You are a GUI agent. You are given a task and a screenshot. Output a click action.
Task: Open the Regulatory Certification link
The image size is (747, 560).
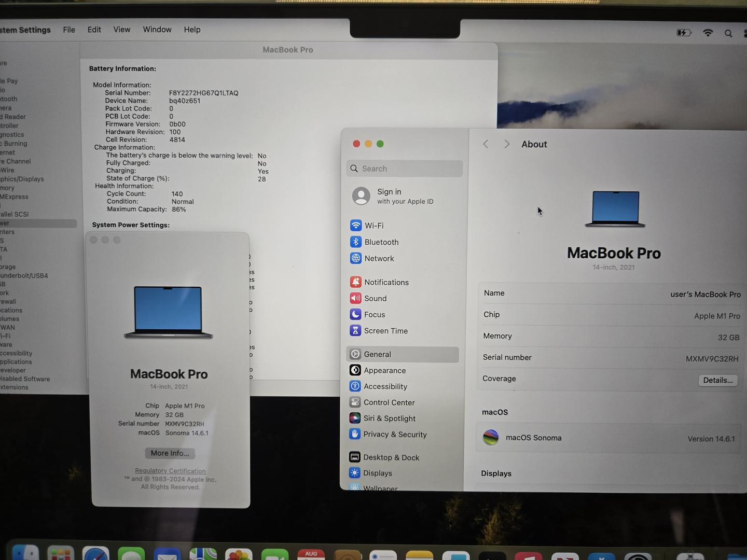point(170,471)
